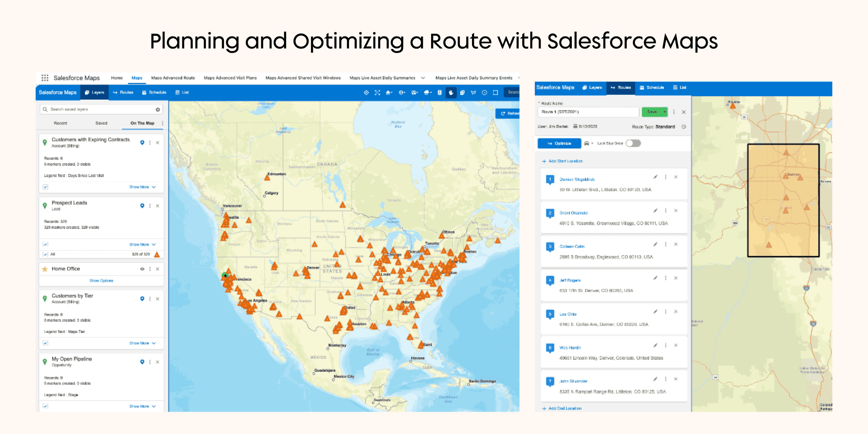The width and height of the screenshot is (868, 434).
Task: Click Add End Location link
Action: click(562, 408)
